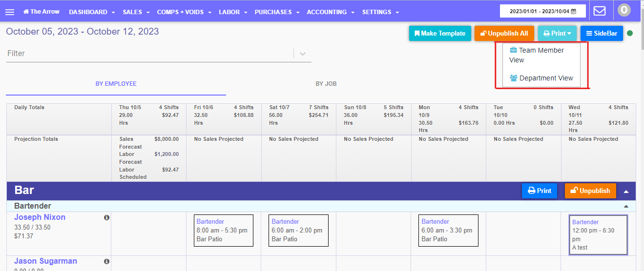Click the Labor Scheduled $92.47 value

pyautogui.click(x=170, y=170)
